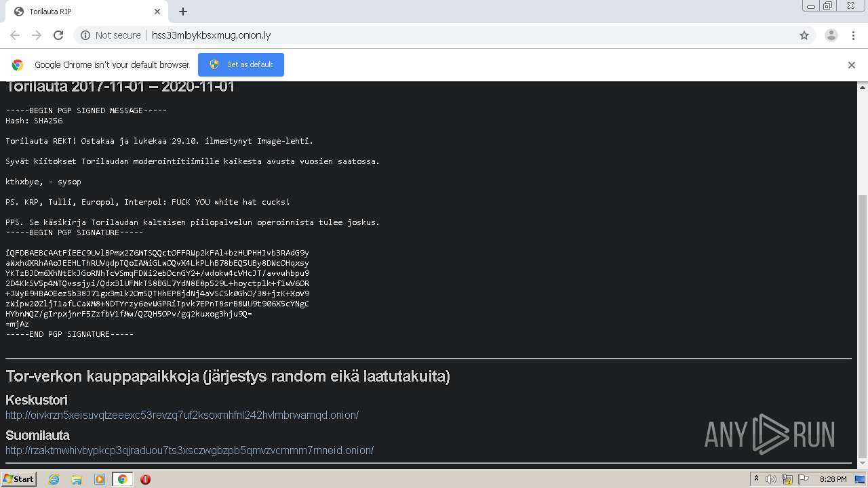Viewport: 868px width, 488px height.
Task: Open the red stop-sign taskbar app
Action: tap(145, 479)
